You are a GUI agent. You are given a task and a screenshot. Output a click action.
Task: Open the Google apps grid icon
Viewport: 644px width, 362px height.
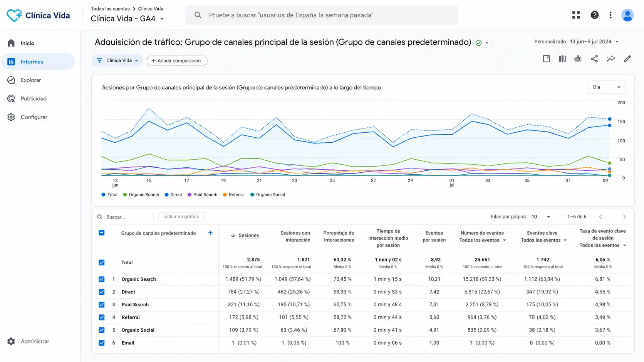576,15
